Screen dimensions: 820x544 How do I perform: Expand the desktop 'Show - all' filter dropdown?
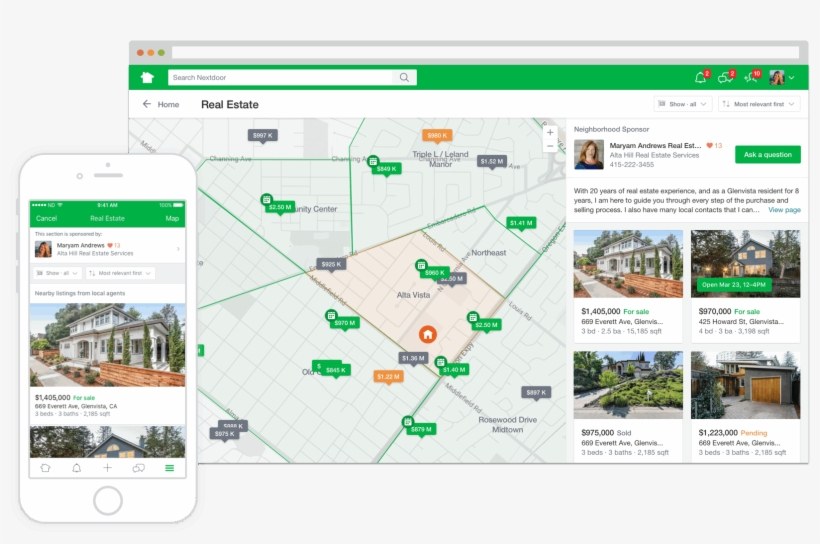[682, 104]
